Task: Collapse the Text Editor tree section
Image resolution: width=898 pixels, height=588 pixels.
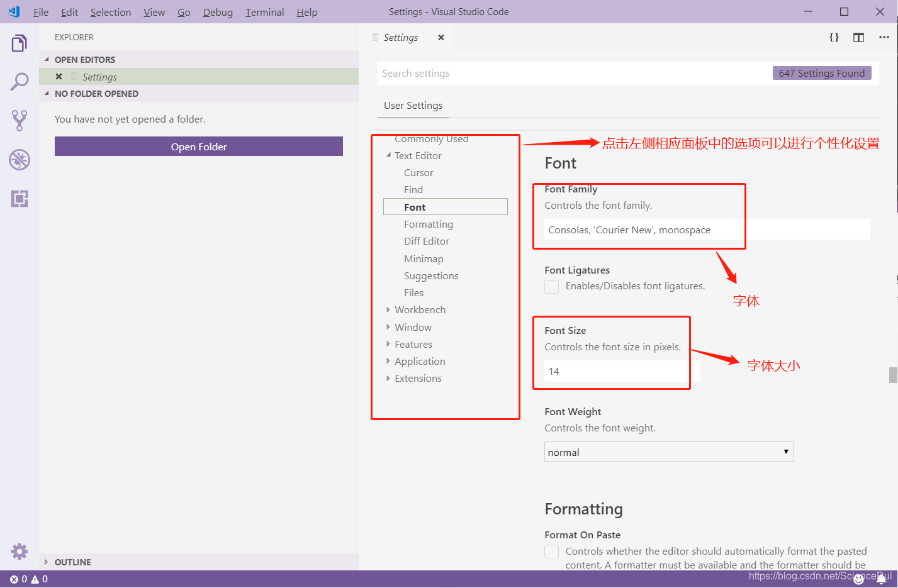Action: (x=388, y=155)
